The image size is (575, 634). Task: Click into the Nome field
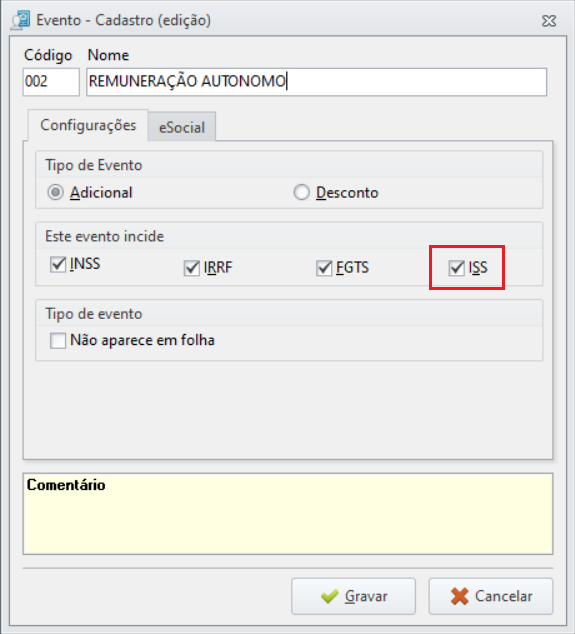click(x=317, y=82)
